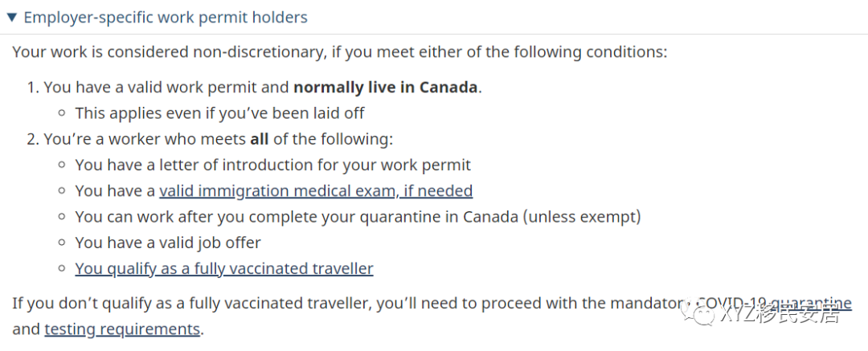Open the 'valid immigration medical exam, if needed' link
Viewport: 868px width, 351px height.
coord(316,191)
